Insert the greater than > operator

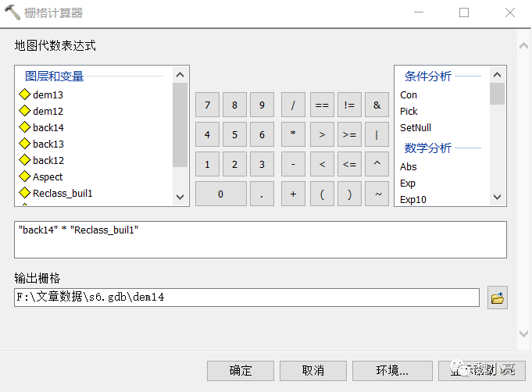tap(322, 134)
